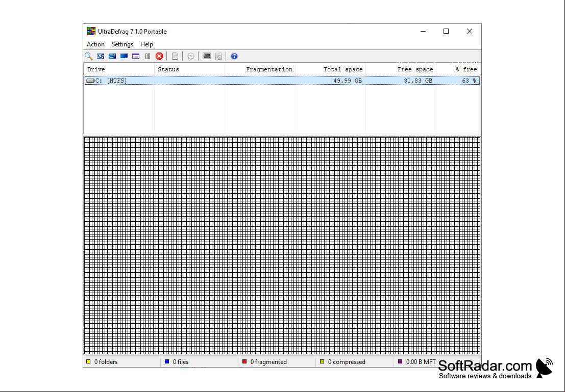Open the Action menu
This screenshot has width=565, height=392.
pos(95,44)
